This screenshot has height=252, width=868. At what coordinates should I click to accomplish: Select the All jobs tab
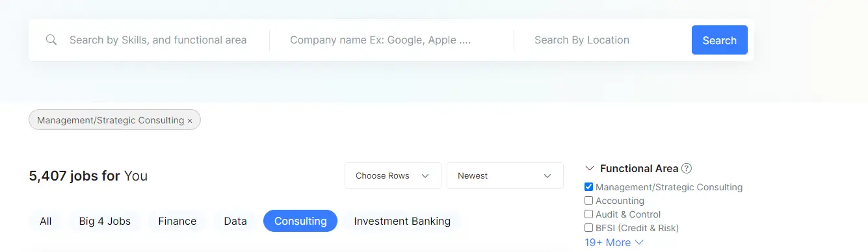point(46,221)
